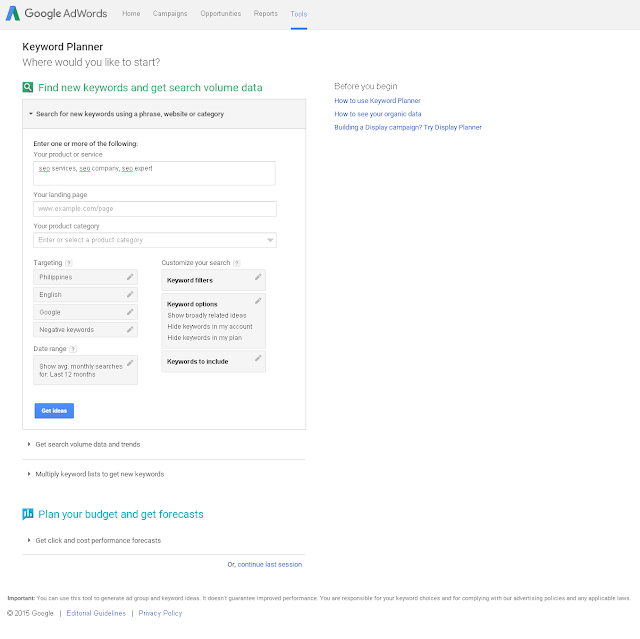Open the product category dropdown arrow

[270, 240]
